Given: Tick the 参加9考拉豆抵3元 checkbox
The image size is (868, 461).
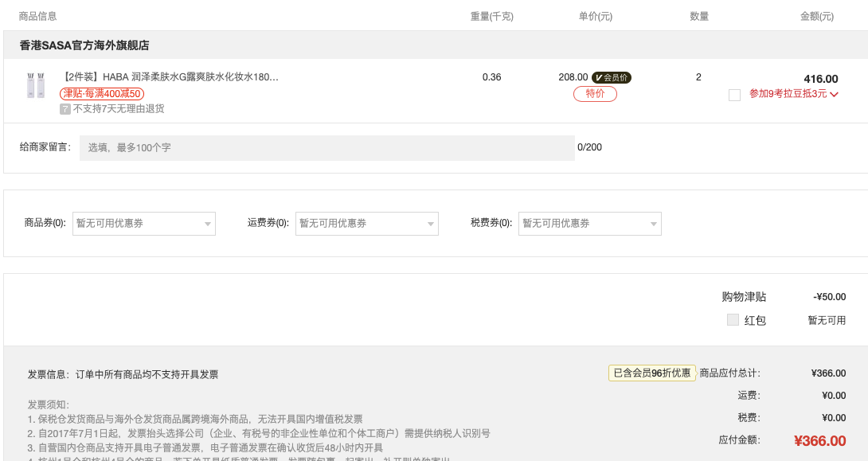Looking at the screenshot, I should click(x=734, y=96).
